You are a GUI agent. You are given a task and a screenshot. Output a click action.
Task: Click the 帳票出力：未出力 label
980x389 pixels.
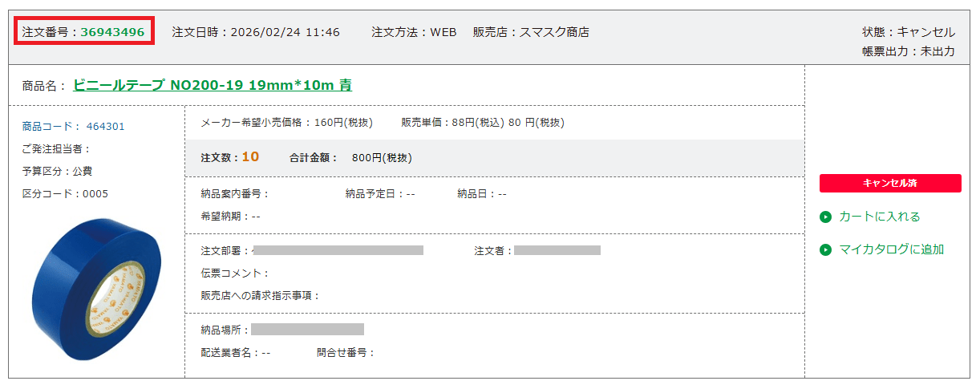tap(909, 51)
